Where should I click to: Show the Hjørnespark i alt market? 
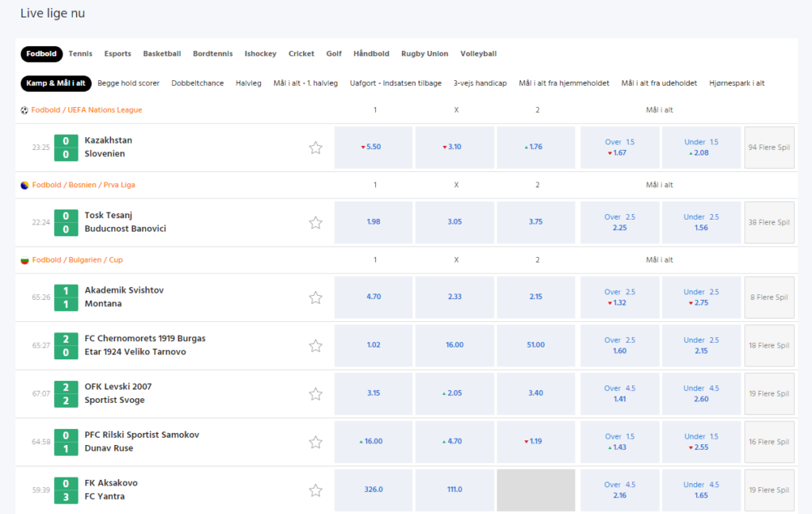pyautogui.click(x=737, y=83)
